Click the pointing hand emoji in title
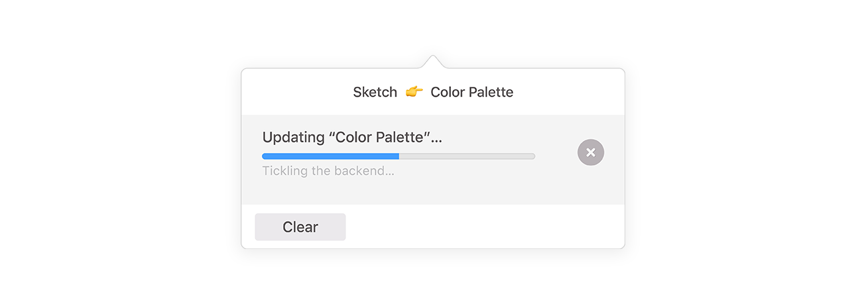 414,92
